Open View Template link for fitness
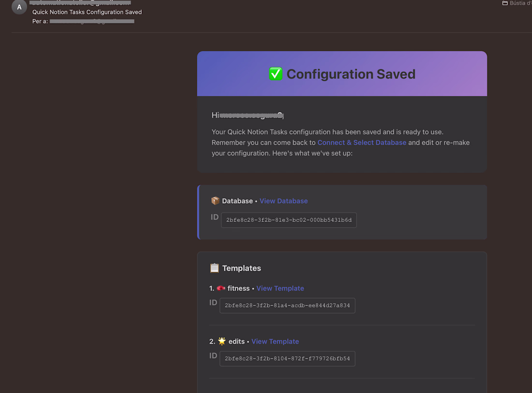The width and height of the screenshot is (532, 393). point(280,288)
